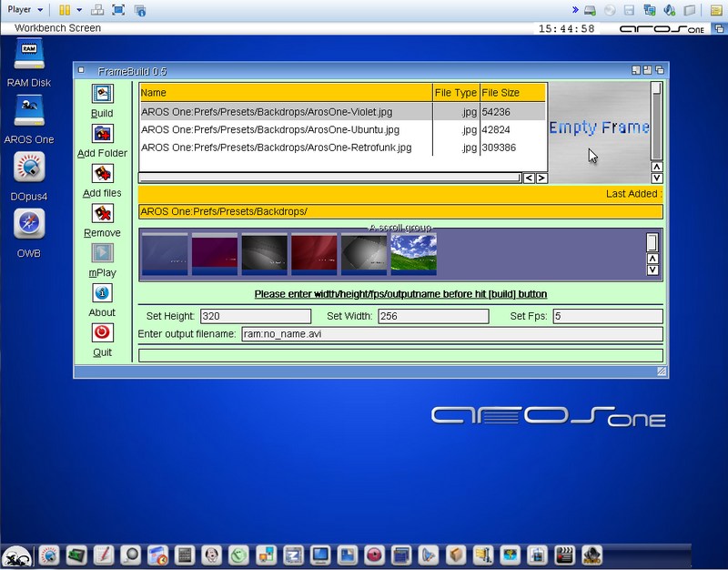Click the Set Height input field

pyautogui.click(x=255, y=317)
